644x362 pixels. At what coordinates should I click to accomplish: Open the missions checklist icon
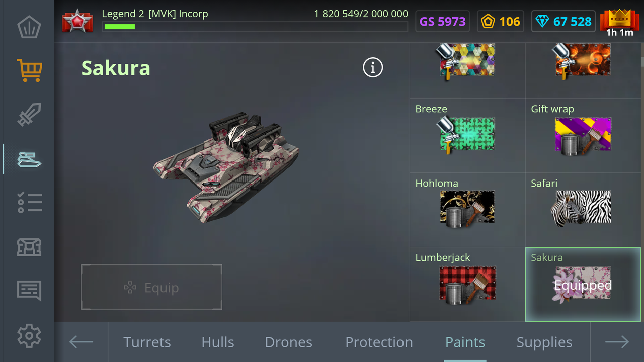[29, 203]
